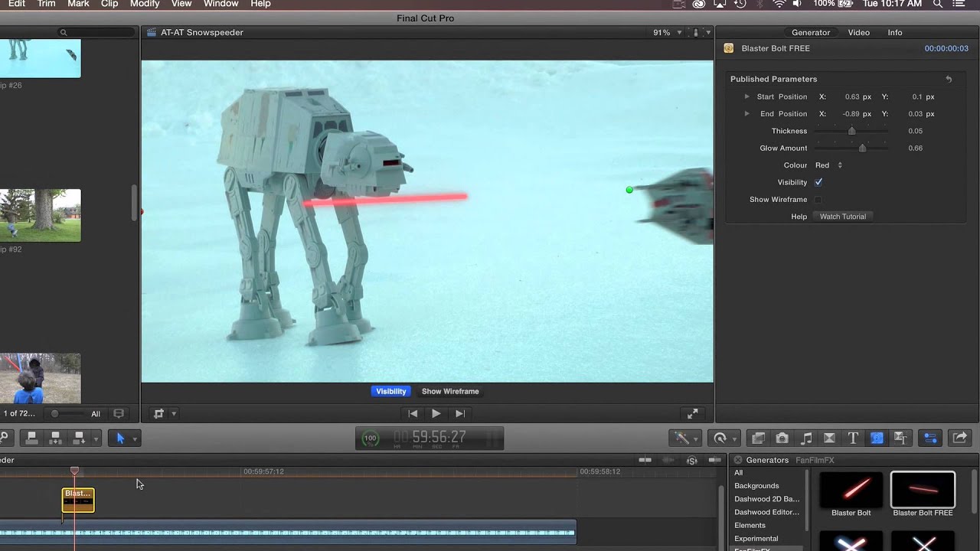980x551 pixels.
Task: Enable the Show Wireframe checkbox
Action: coord(818,200)
